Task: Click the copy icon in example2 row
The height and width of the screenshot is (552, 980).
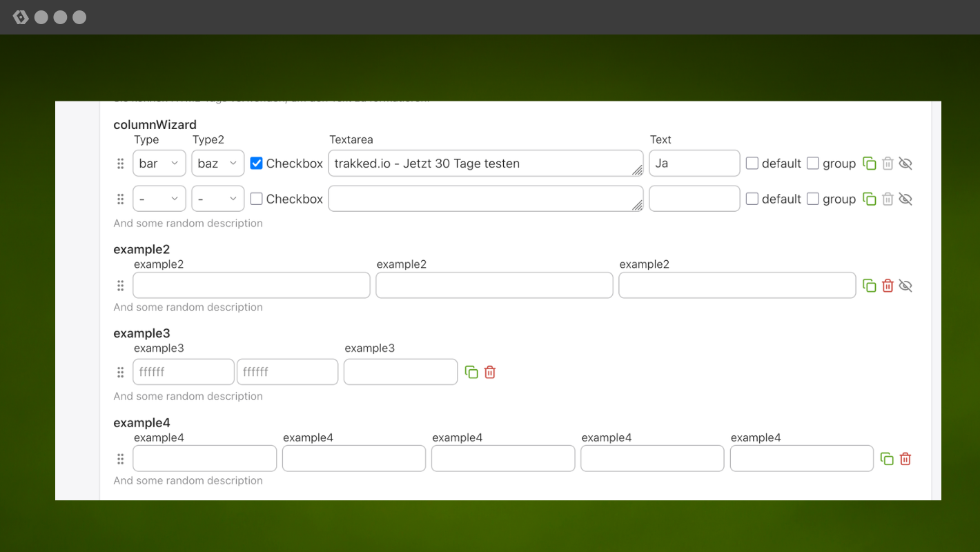Action: [x=870, y=286]
